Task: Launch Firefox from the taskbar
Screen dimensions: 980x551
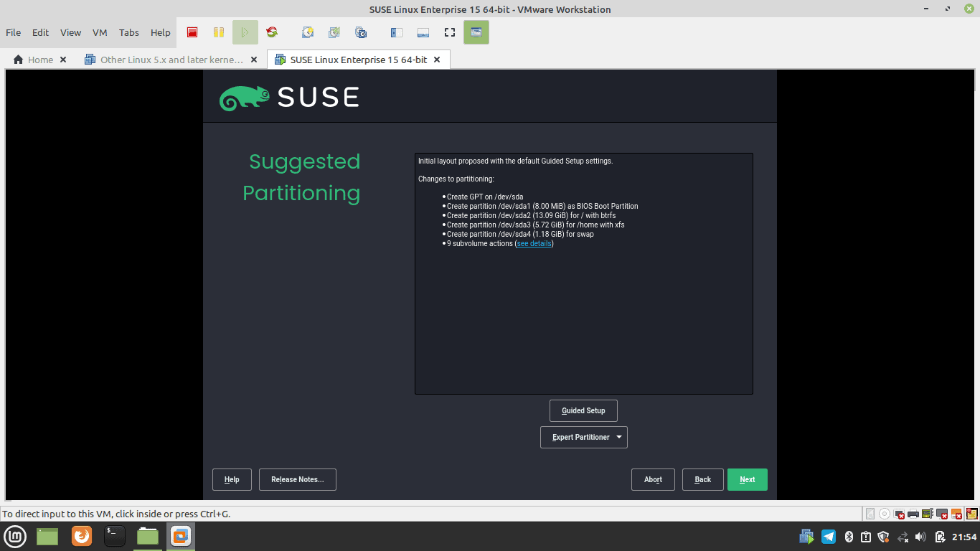Action: pyautogui.click(x=82, y=536)
